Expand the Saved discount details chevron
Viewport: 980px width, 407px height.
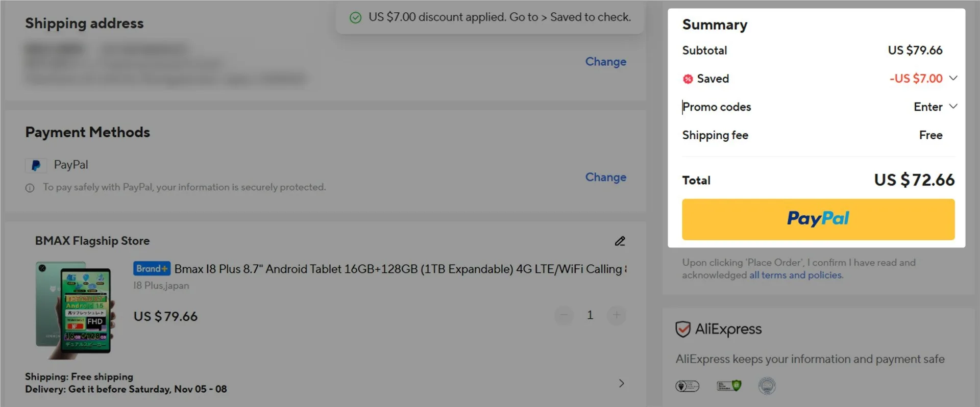point(953,78)
